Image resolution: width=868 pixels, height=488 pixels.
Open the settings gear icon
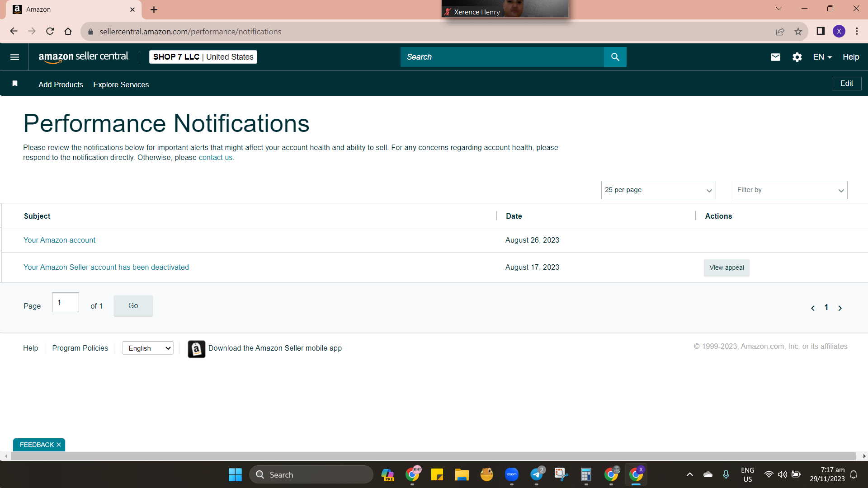[x=797, y=57]
